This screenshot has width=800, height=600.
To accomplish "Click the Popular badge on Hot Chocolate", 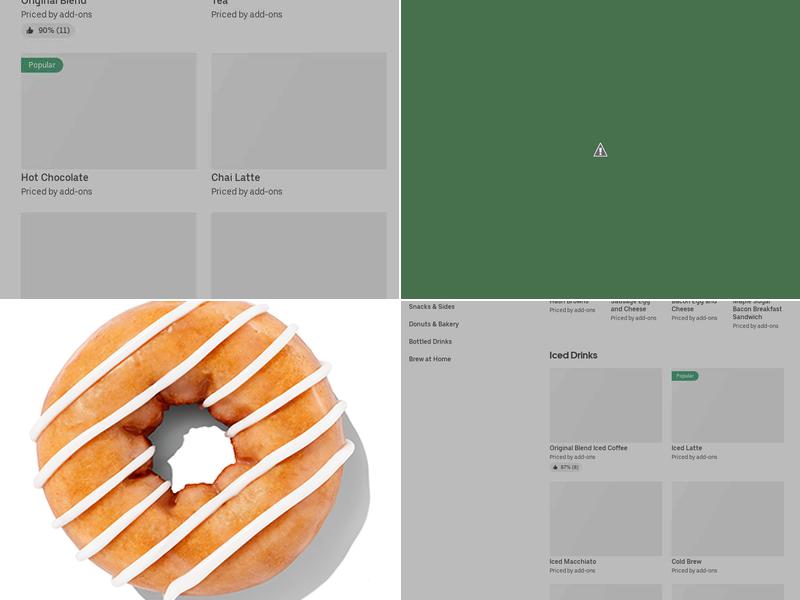I will pos(42,65).
